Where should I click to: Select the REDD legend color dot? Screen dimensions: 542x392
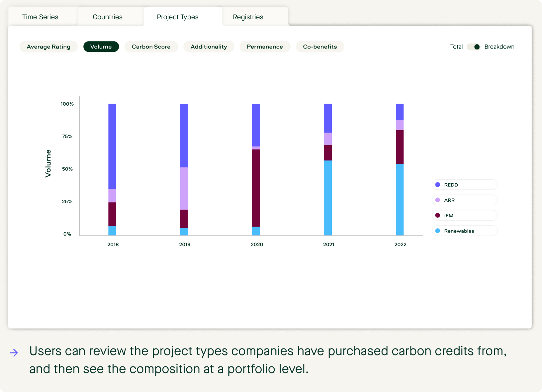point(438,185)
